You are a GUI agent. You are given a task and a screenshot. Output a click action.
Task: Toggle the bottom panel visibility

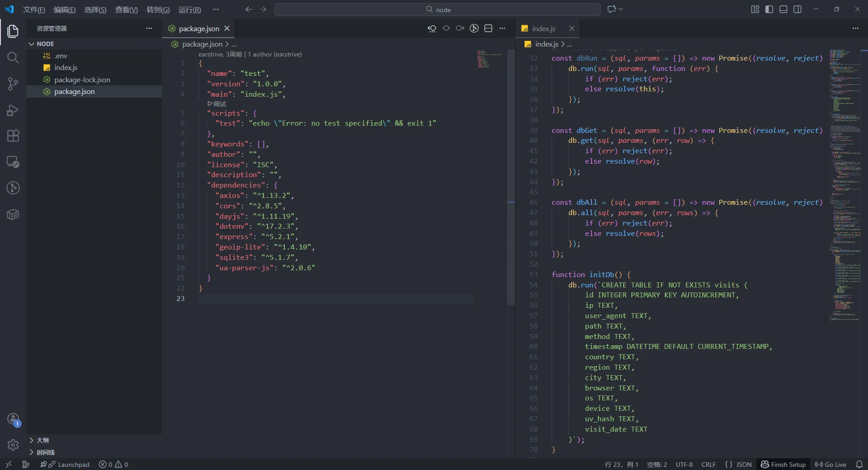(x=783, y=9)
